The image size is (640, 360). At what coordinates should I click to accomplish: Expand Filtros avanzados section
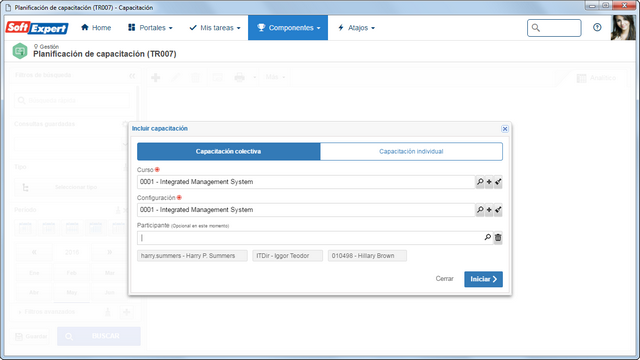47,312
